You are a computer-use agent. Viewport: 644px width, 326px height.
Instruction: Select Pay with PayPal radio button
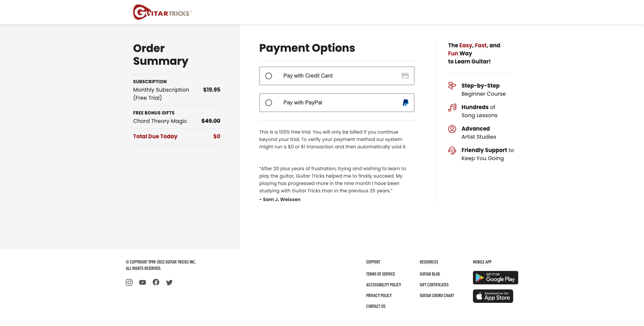[x=269, y=103]
